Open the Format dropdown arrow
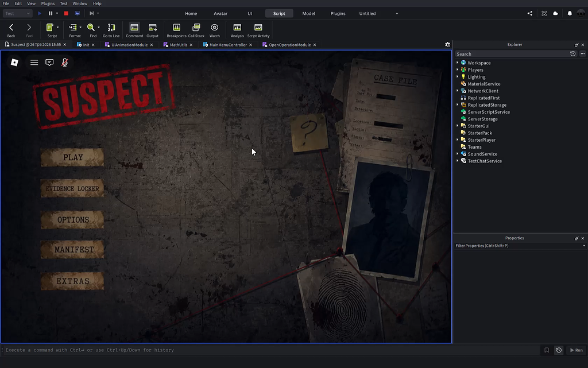 tap(80, 28)
